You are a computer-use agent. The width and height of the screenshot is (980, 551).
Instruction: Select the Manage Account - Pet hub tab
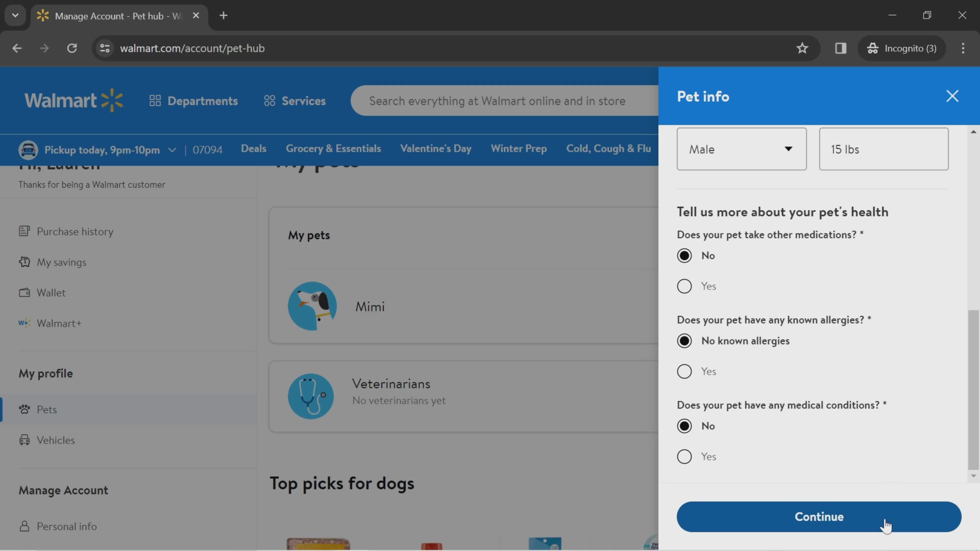tap(119, 16)
